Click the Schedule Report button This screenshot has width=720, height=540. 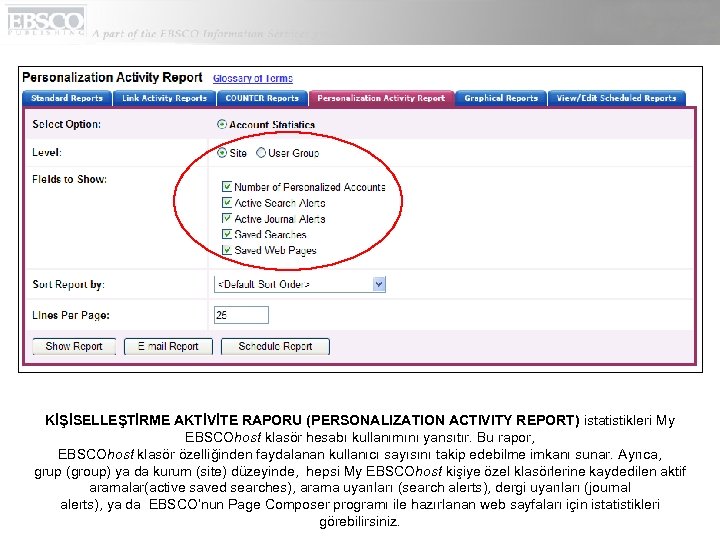275,346
